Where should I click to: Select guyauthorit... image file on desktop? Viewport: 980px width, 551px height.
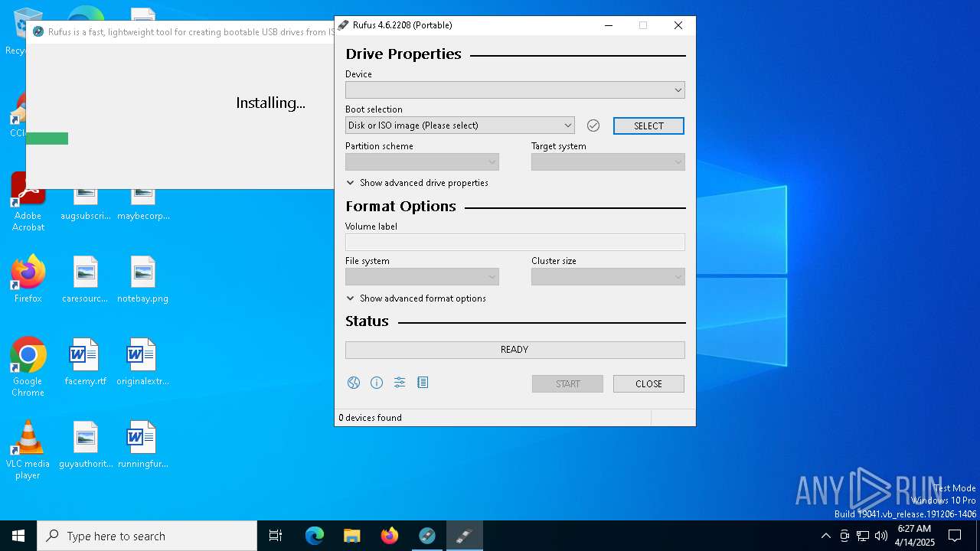click(85, 445)
